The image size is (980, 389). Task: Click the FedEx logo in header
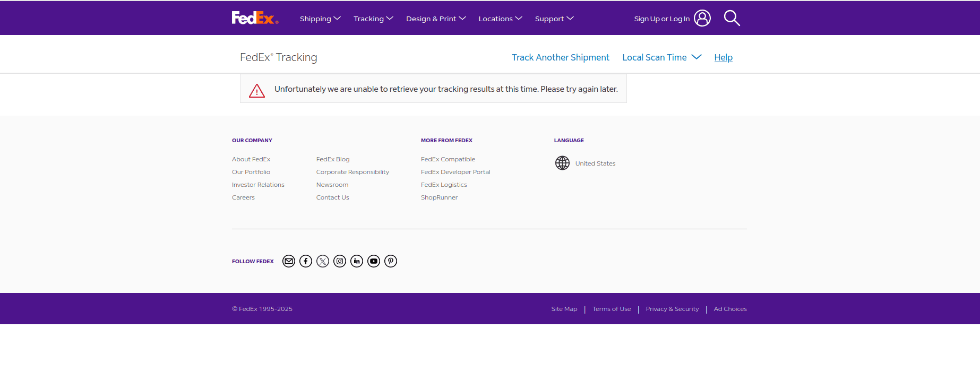[255, 18]
